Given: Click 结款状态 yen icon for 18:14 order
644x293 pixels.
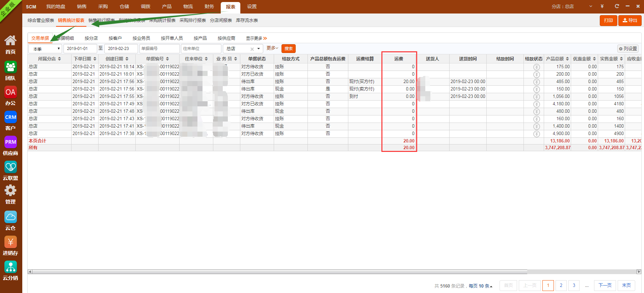Looking at the screenshot, I should tap(537, 67).
